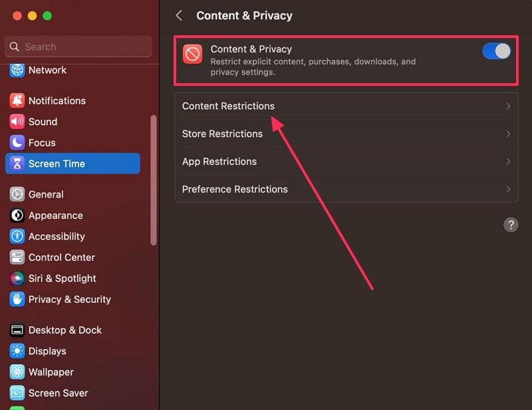Expand App Restrictions chevron
Image resolution: width=532 pixels, height=410 pixels.
pos(508,162)
